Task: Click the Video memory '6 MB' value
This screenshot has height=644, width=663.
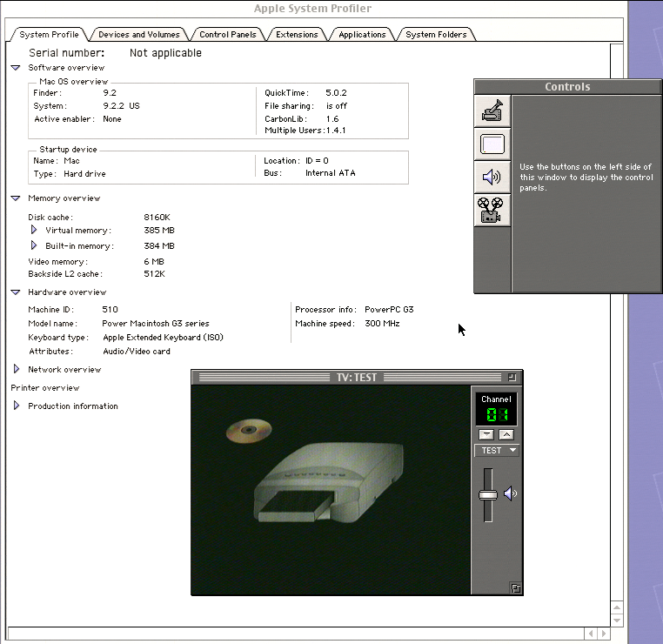Action: point(154,262)
